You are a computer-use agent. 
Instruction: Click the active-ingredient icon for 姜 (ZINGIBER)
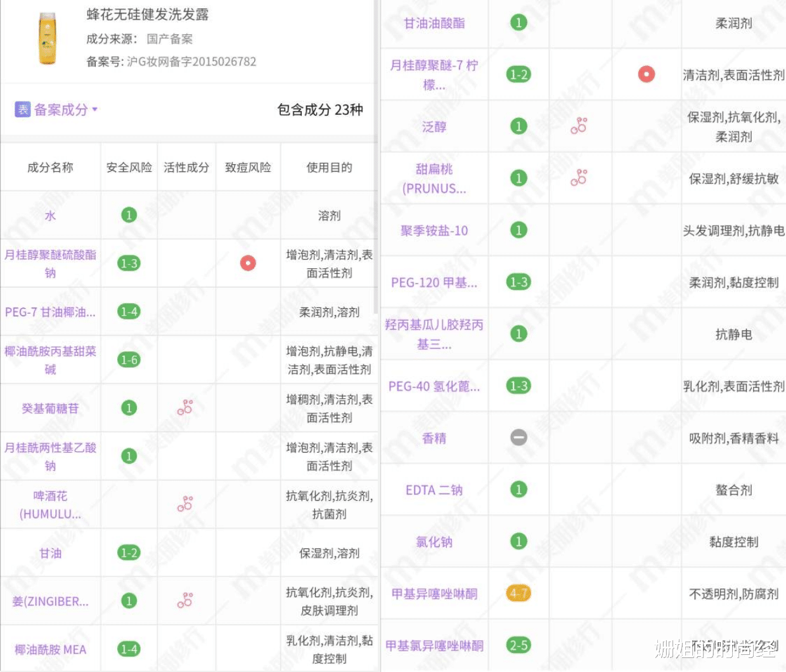click(185, 601)
